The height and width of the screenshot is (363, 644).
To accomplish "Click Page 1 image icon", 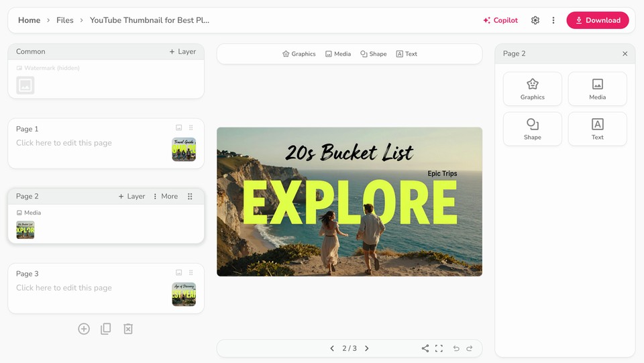I will 178,127.
